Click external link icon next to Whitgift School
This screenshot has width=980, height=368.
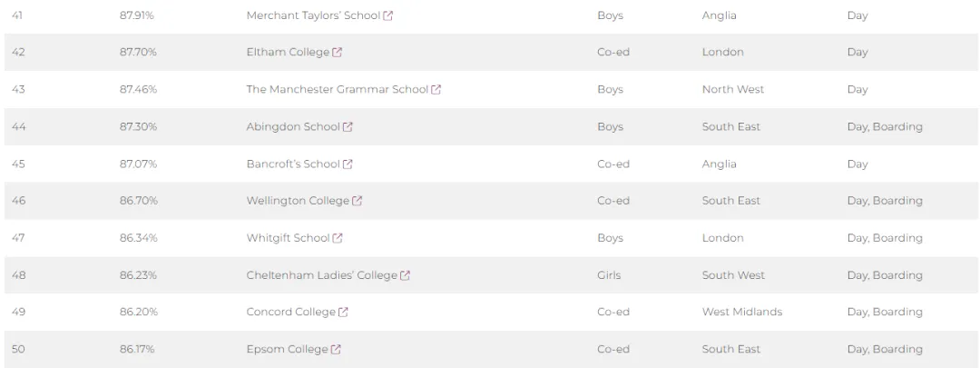[x=338, y=238]
